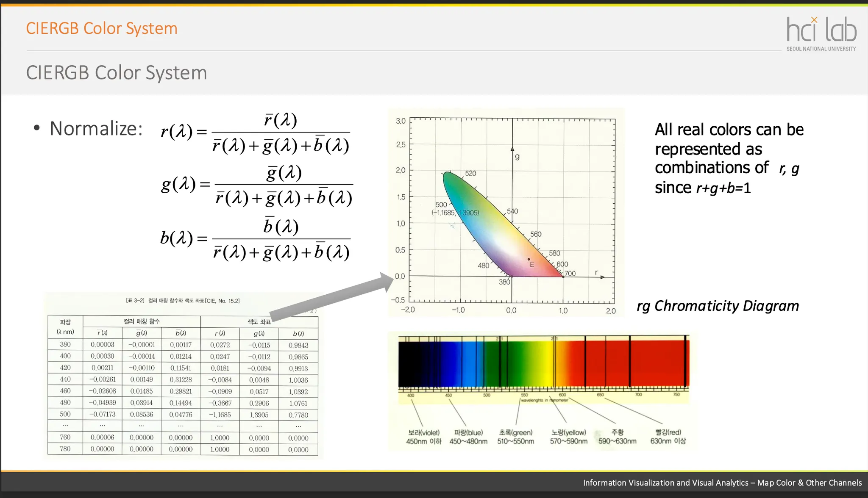Click the 520 wavelength label on the diagram
The height and width of the screenshot is (498, 868).
click(470, 173)
